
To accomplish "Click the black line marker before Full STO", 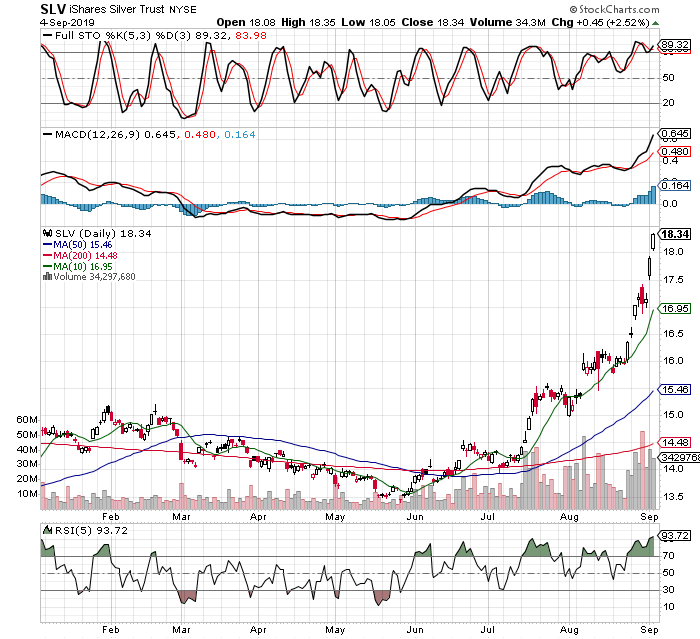I will (47, 35).
